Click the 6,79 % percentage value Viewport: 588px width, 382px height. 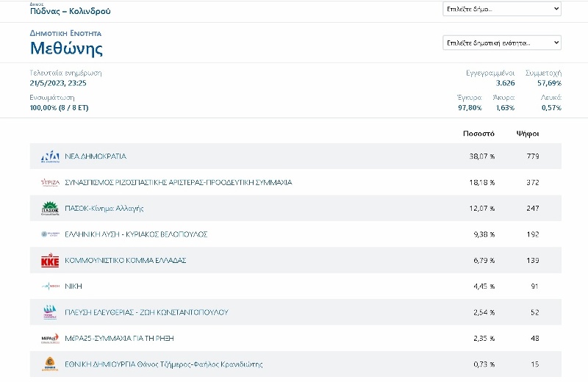484,260
